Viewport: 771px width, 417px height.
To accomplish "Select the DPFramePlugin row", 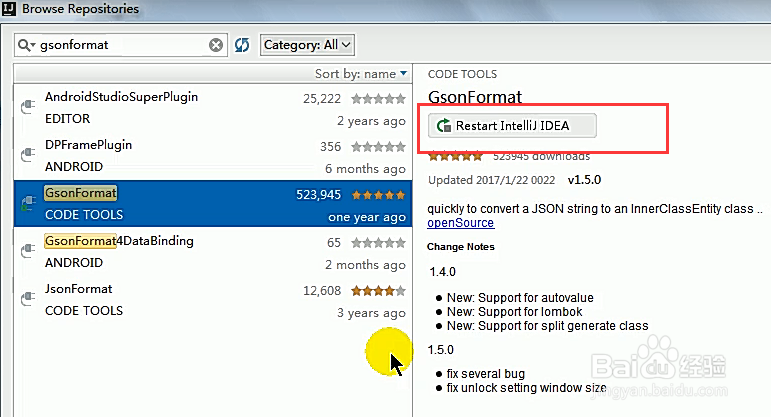I will tap(212, 156).
